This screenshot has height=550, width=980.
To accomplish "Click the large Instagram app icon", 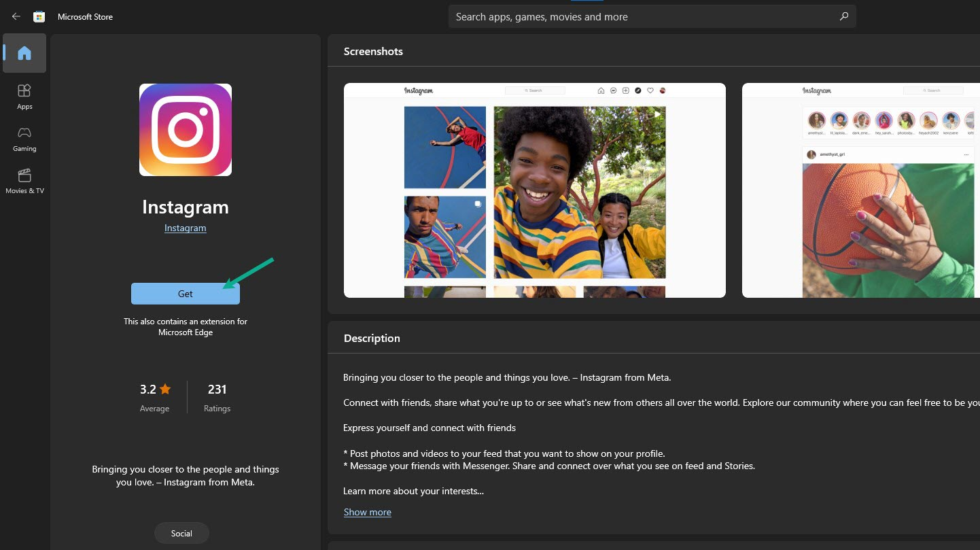I will pos(186,130).
